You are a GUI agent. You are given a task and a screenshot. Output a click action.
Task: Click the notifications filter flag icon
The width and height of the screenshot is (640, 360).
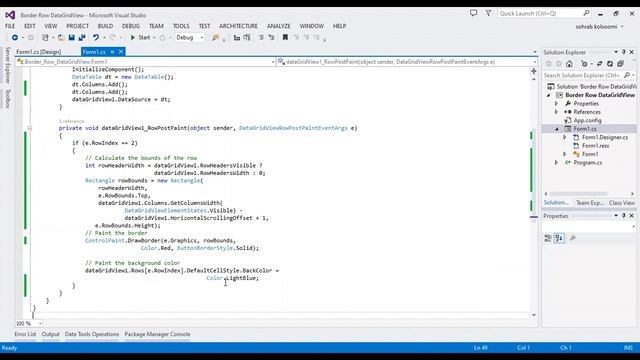click(x=488, y=13)
